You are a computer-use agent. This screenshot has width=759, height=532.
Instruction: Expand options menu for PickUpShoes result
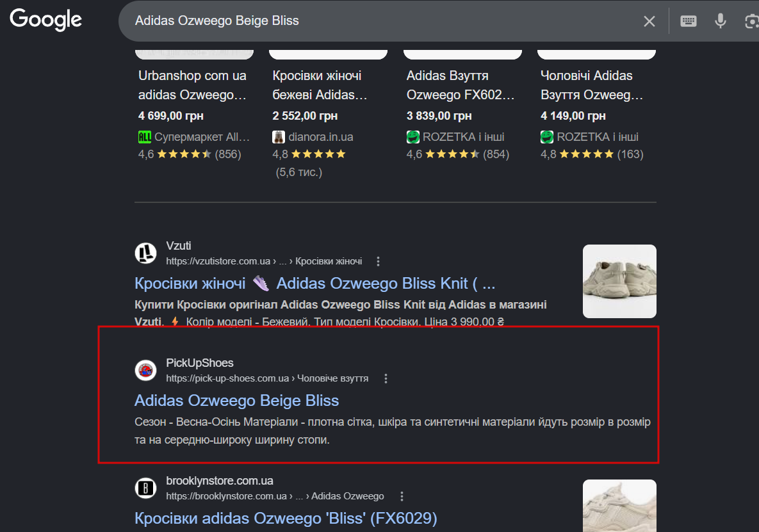[386, 378]
